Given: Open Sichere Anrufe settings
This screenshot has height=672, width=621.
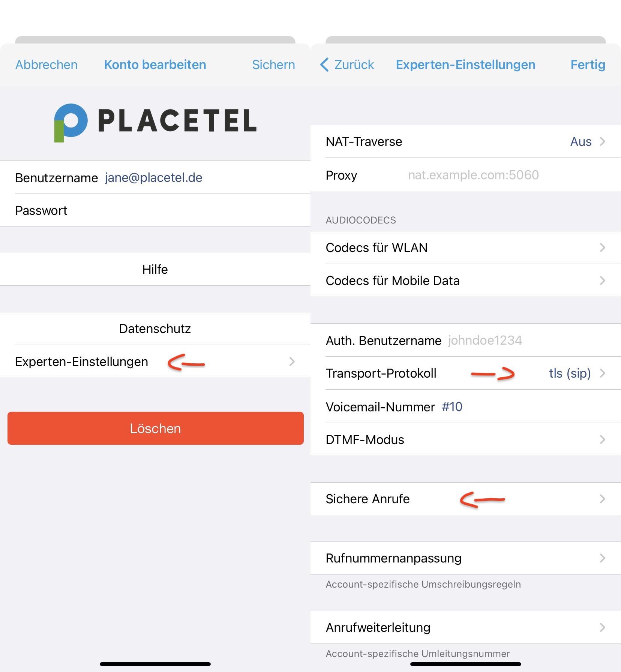Looking at the screenshot, I should [x=466, y=499].
